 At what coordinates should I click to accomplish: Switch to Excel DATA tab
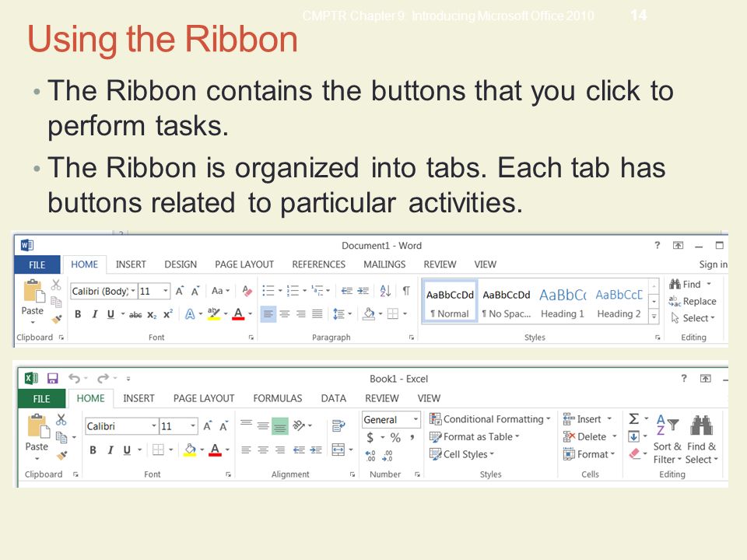click(334, 398)
